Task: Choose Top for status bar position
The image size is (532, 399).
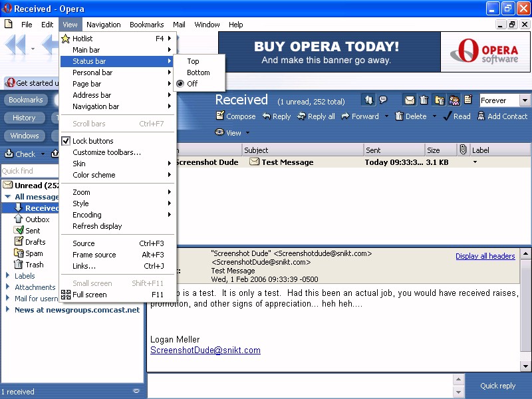Action: [x=193, y=61]
